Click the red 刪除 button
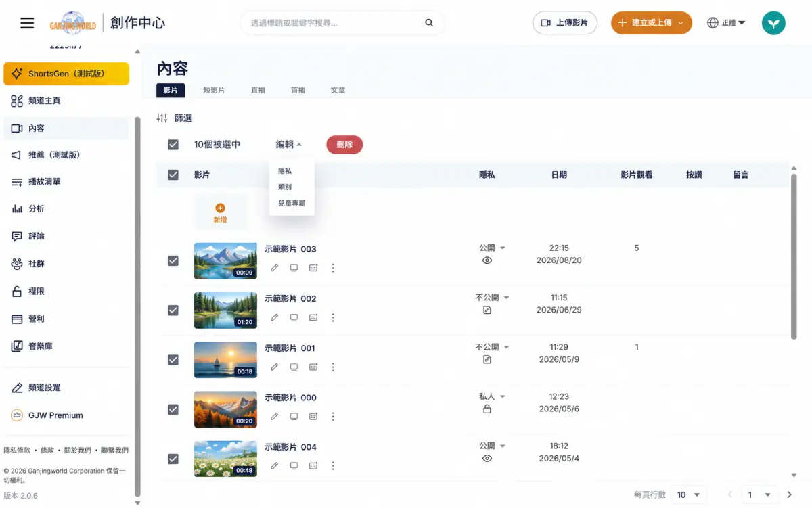The image size is (812, 508). 344,145
